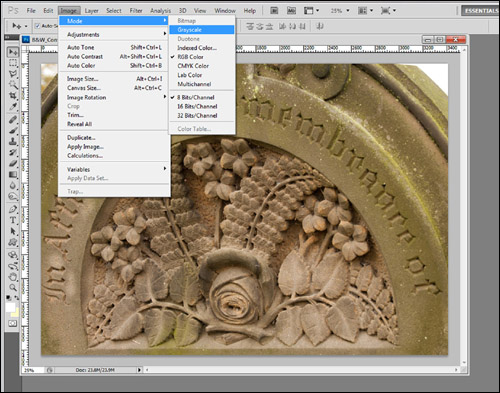The height and width of the screenshot is (393, 500).
Task: Select the Crop tool
Action: pos(13,96)
